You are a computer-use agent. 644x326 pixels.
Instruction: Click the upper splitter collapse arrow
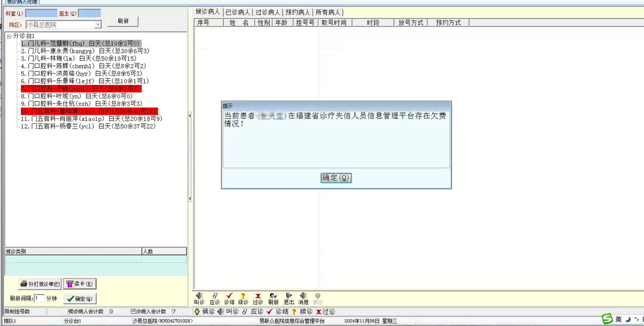click(x=190, y=116)
